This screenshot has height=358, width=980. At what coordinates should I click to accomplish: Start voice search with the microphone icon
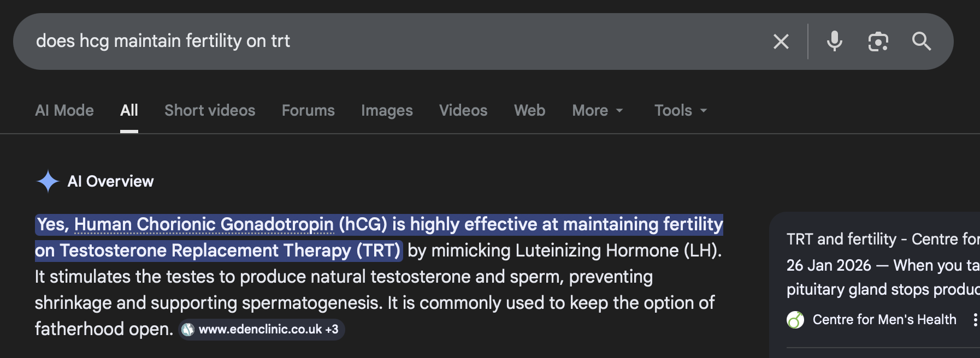click(834, 41)
